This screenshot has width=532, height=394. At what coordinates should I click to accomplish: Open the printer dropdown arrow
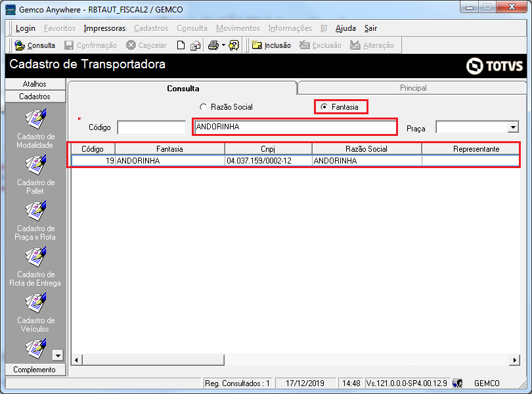click(223, 45)
